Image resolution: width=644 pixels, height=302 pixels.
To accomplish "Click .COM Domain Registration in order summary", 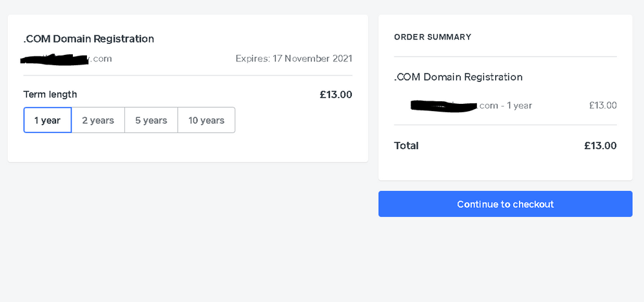I will point(458,77).
